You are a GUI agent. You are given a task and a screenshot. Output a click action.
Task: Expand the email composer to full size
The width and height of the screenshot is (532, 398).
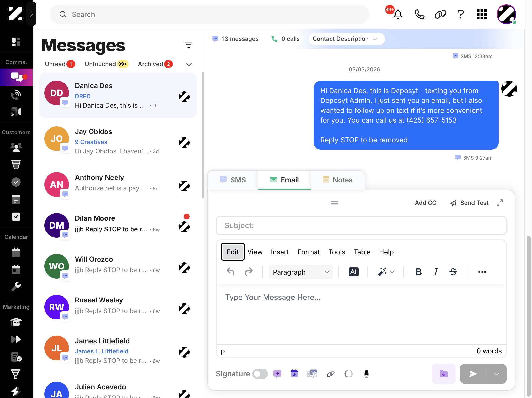point(500,203)
